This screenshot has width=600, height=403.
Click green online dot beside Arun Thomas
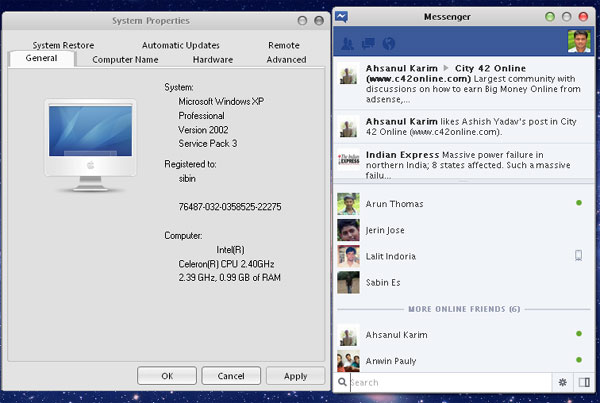[579, 203]
